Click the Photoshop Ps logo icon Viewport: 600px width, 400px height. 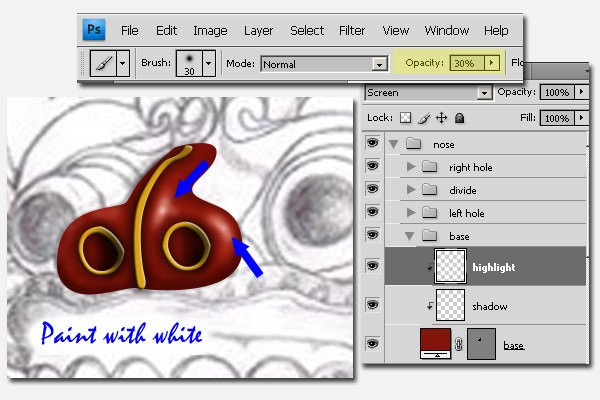coord(94,29)
